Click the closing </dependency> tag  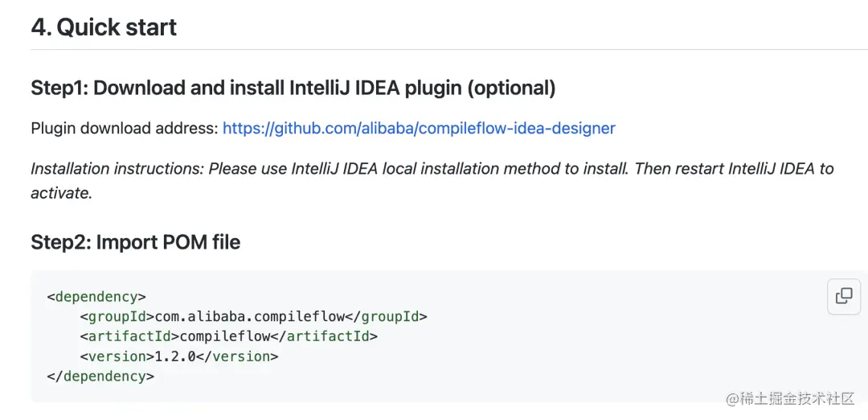(x=100, y=376)
